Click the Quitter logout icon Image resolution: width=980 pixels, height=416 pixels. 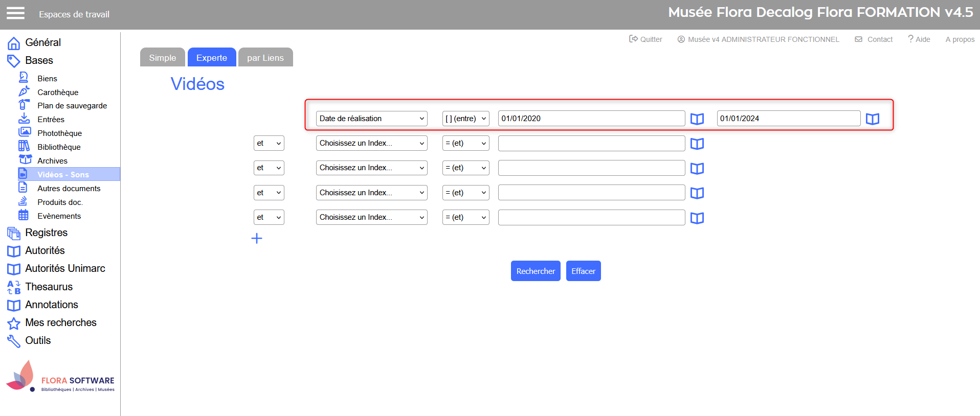633,39
